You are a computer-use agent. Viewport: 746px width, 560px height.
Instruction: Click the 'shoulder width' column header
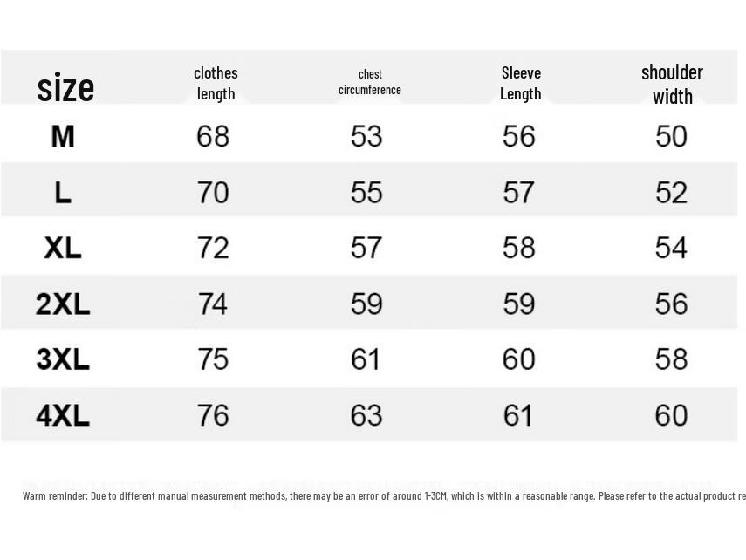tap(672, 84)
